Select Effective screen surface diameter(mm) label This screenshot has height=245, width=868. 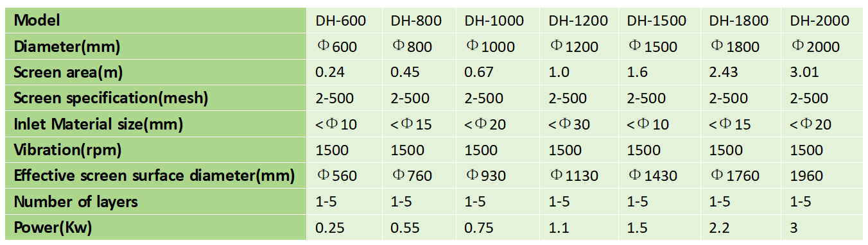pos(154,176)
